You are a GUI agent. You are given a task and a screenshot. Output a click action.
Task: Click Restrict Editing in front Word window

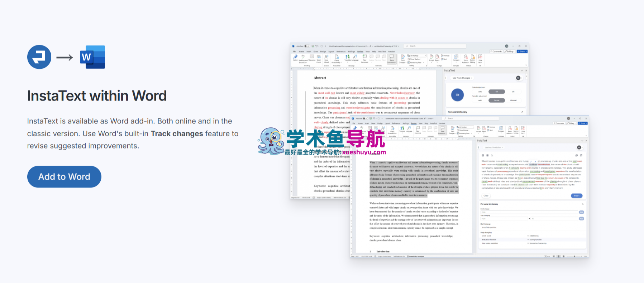(x=516, y=130)
